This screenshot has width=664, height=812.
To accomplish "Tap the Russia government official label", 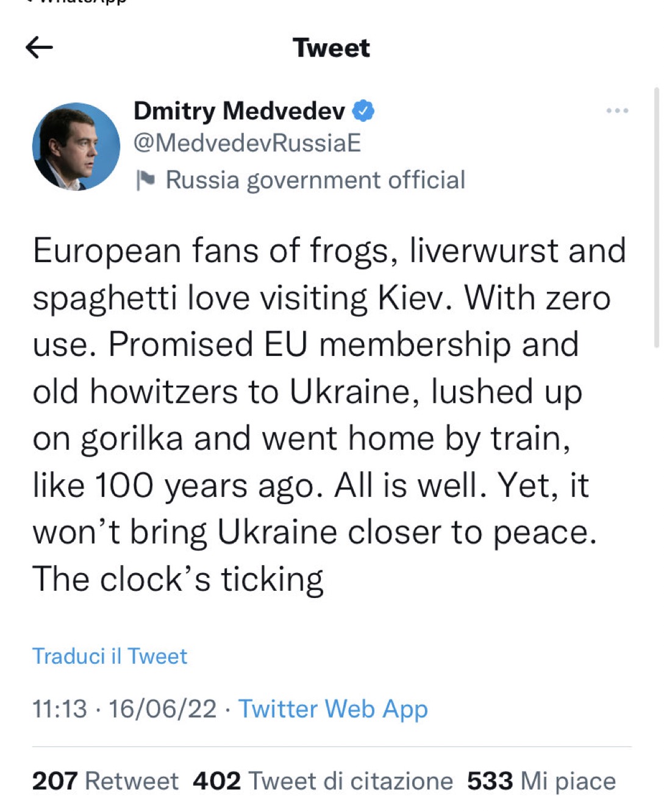I will tap(315, 180).
